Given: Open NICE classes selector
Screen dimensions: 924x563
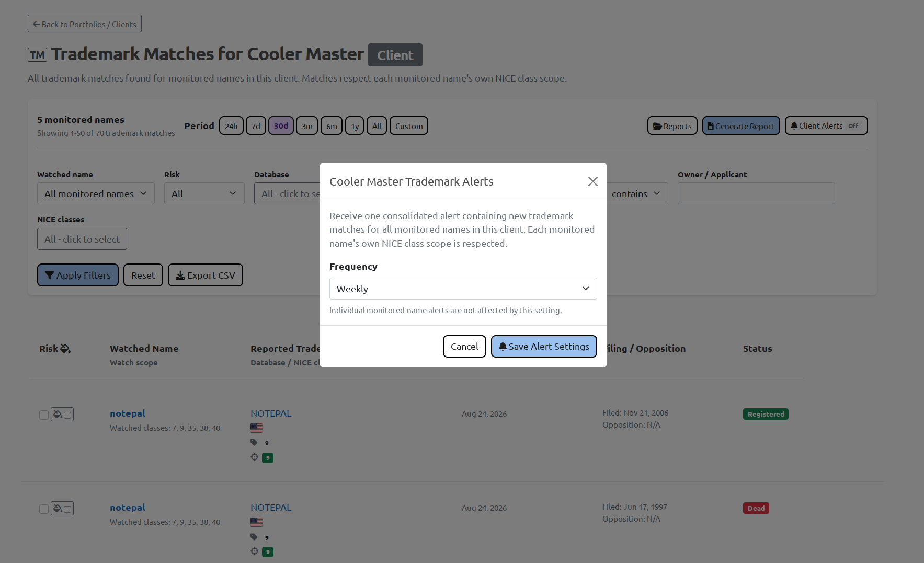Looking at the screenshot, I should click(82, 239).
